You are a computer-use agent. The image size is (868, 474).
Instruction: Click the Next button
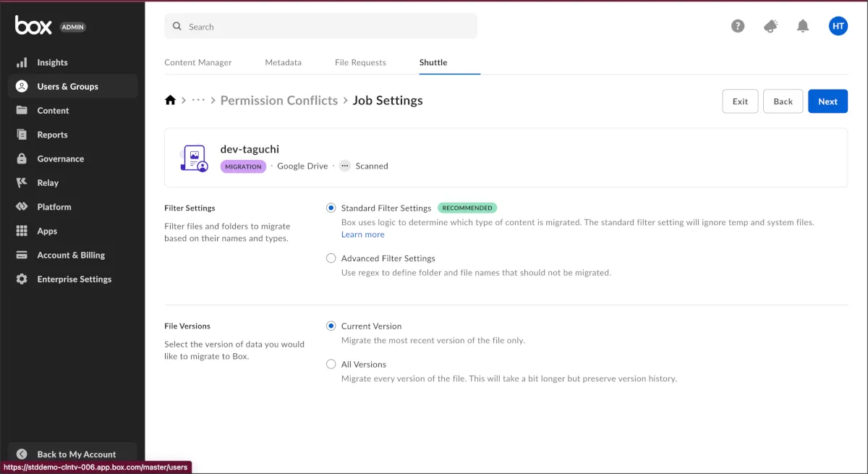827,101
